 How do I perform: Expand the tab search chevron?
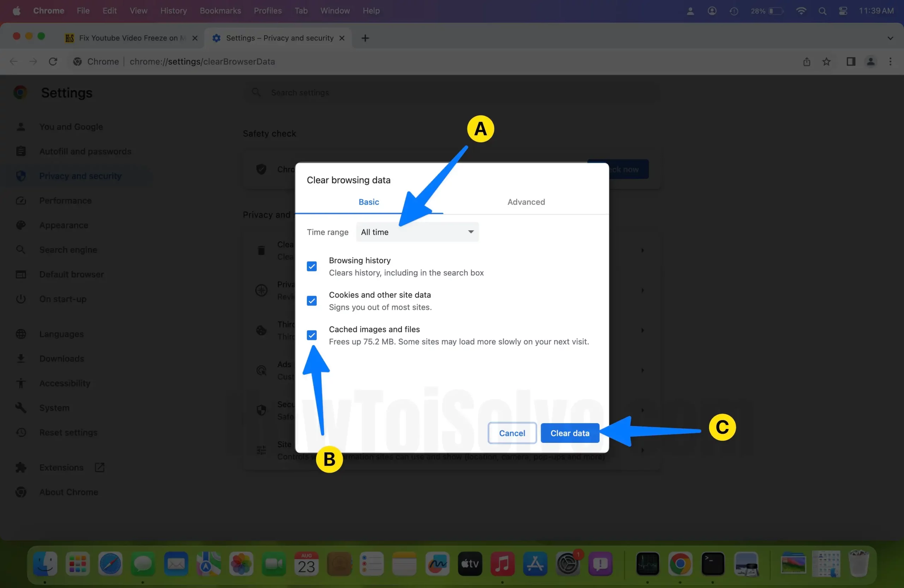pyautogui.click(x=890, y=38)
